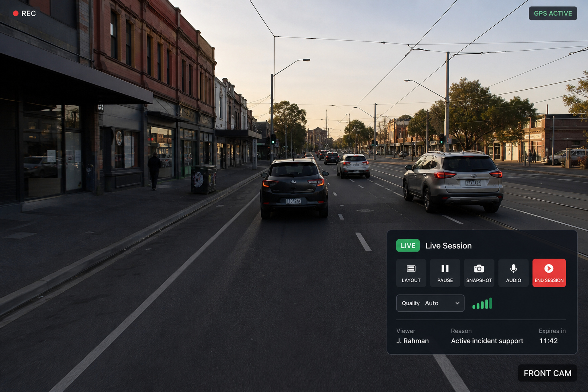Screen dimensions: 588x392
Task: Click the REC recording indicator
Action: [24, 13]
